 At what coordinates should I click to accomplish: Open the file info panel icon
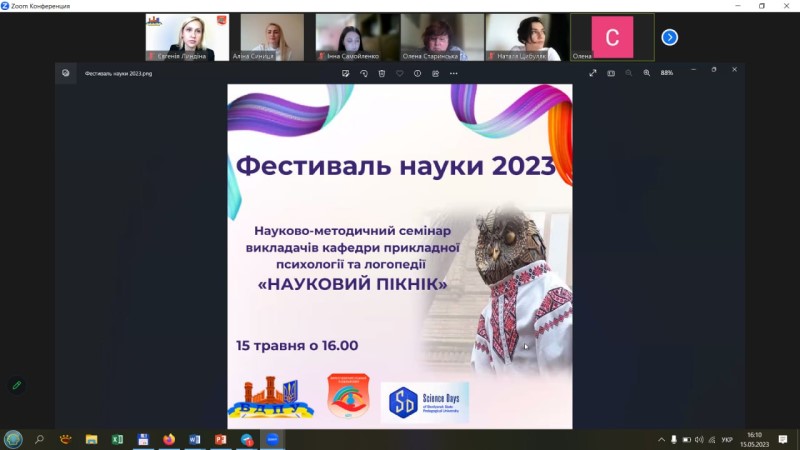click(417, 73)
